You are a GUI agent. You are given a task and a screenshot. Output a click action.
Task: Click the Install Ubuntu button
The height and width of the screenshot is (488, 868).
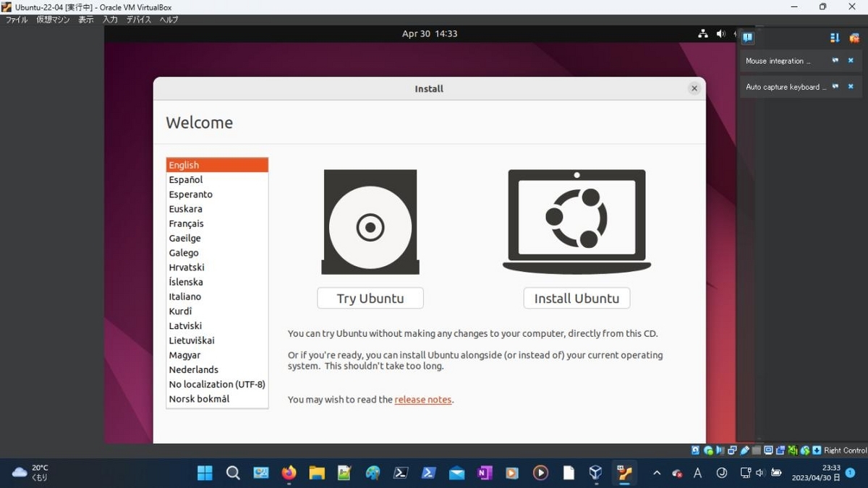[576, 298]
